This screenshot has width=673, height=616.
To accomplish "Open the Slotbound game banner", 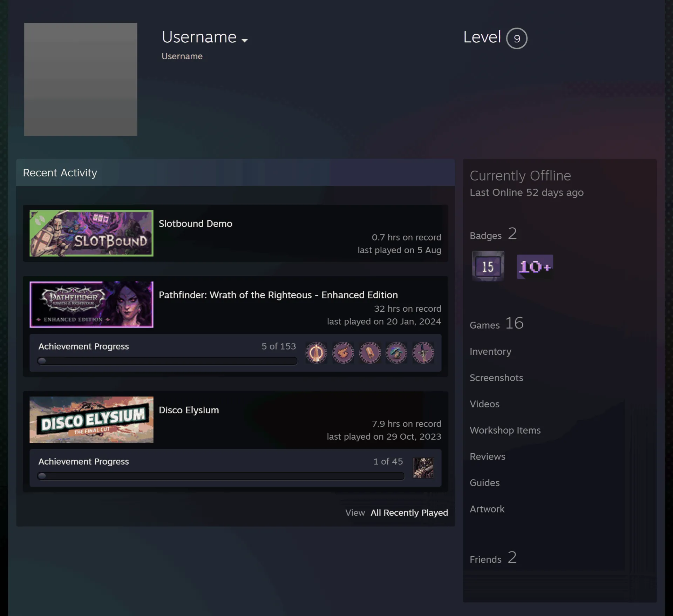I will point(91,233).
